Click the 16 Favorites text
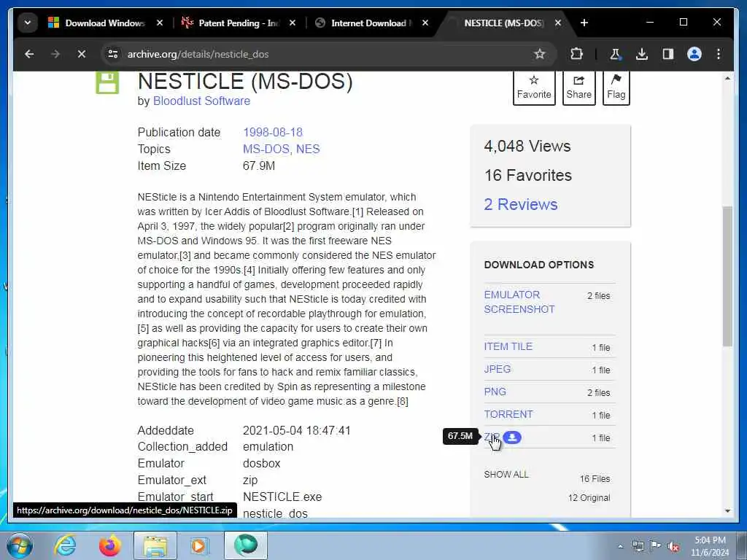 pos(528,175)
